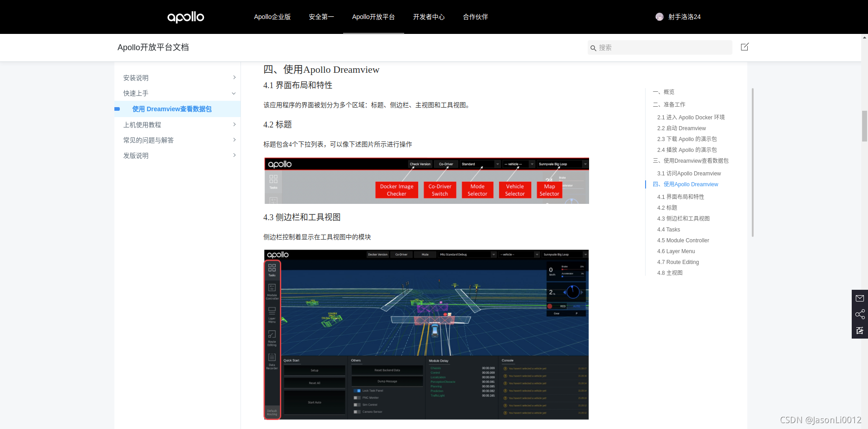Click inside the 搜索 search input field
Viewport: 868px width, 429px height.
[x=656, y=47]
